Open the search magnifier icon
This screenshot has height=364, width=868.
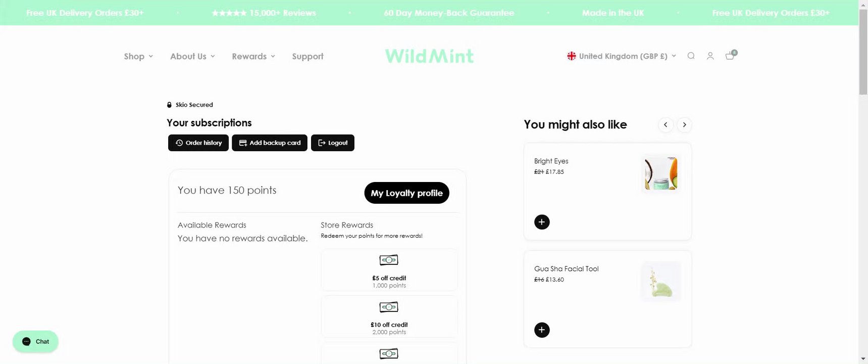691,56
